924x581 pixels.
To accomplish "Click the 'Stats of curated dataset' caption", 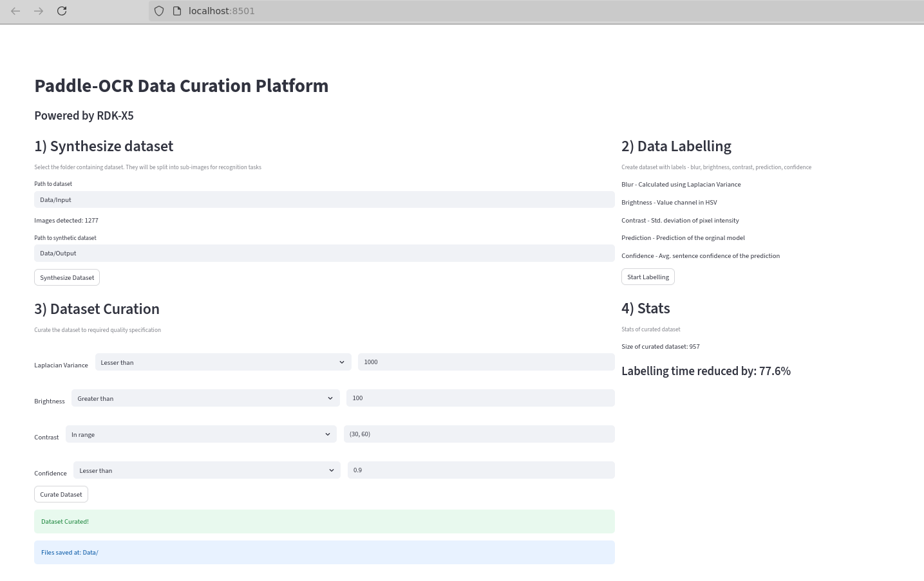I will tap(651, 329).
